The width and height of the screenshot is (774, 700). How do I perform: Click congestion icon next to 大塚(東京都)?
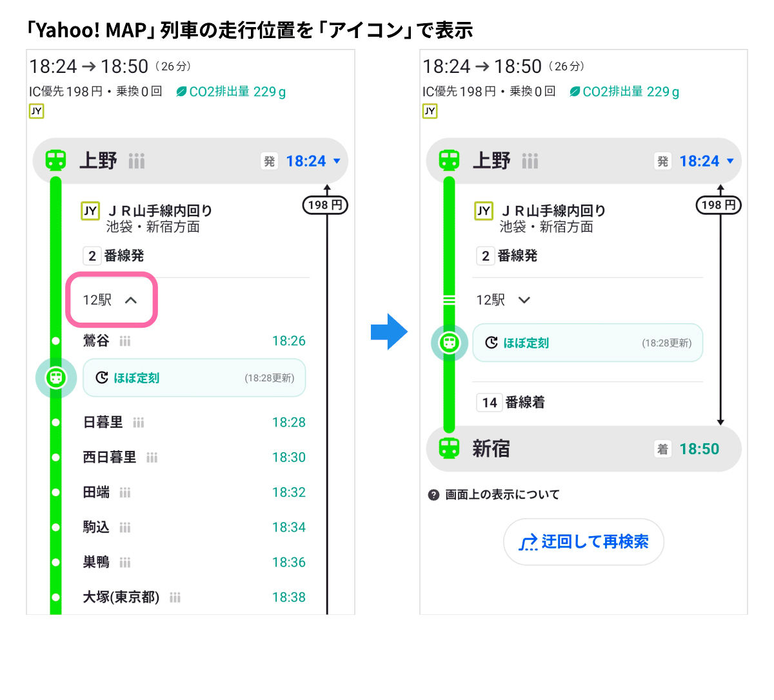[175, 597]
